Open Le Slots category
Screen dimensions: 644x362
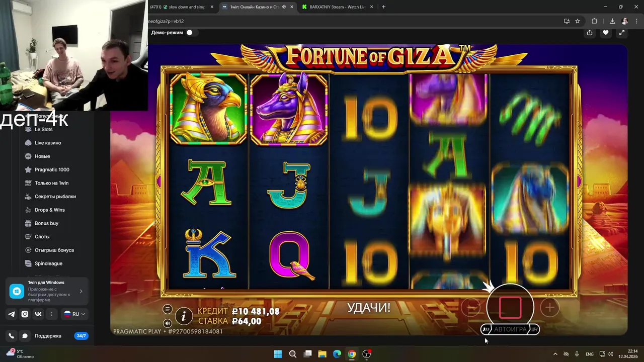[x=43, y=129]
